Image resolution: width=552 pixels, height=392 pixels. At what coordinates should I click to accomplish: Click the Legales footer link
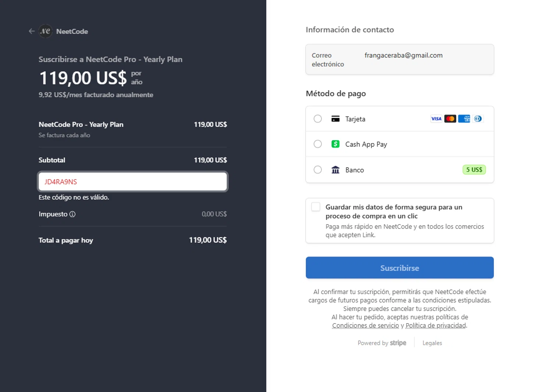pos(432,343)
